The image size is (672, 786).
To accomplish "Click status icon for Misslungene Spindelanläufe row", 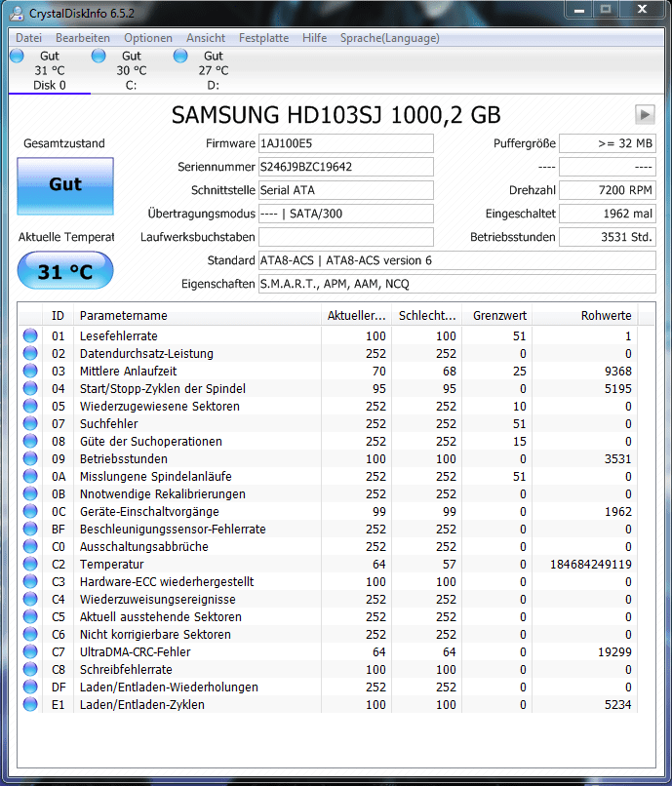I will tap(30, 476).
